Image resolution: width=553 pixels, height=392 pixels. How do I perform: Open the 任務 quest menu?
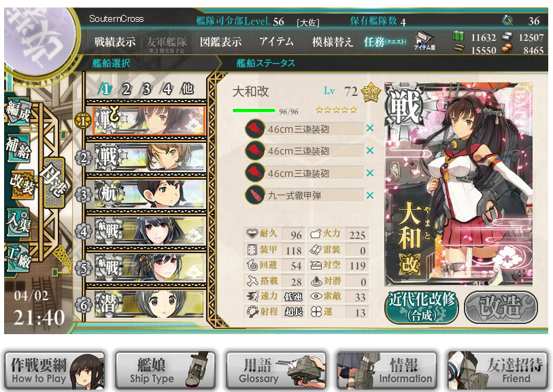click(385, 42)
